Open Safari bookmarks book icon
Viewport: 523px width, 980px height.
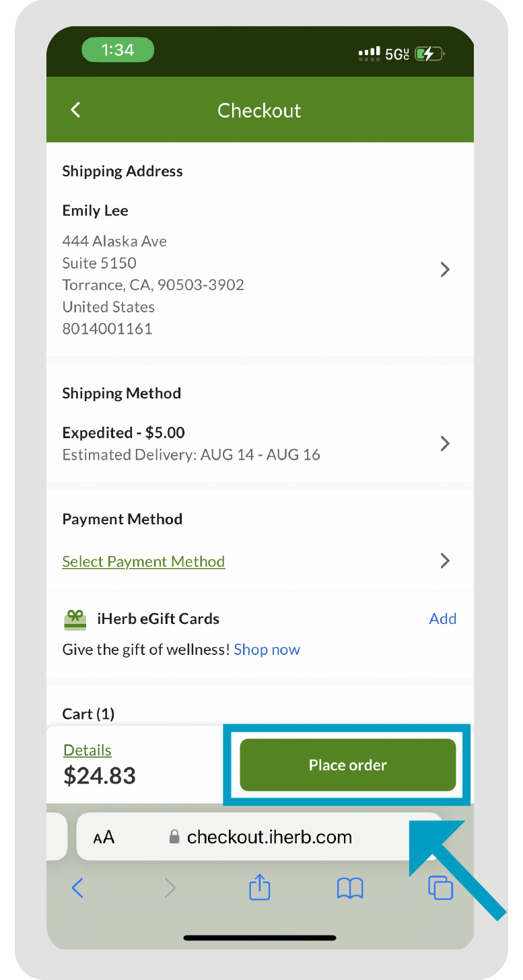point(350,888)
